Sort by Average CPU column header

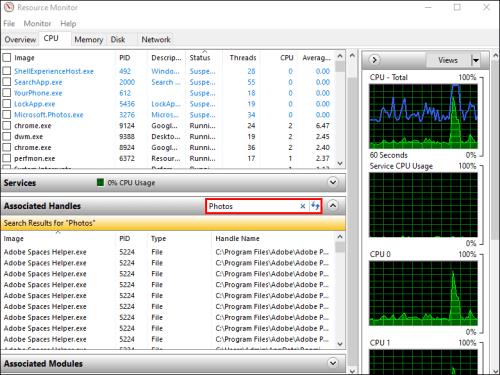316,58
